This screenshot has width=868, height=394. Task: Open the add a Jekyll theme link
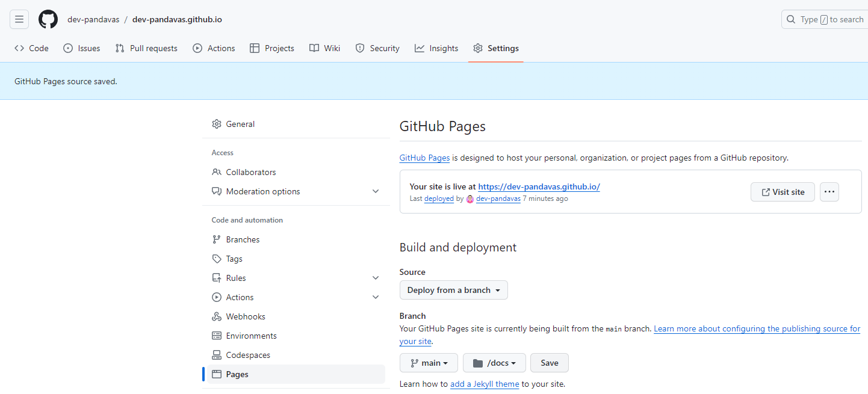[485, 384]
